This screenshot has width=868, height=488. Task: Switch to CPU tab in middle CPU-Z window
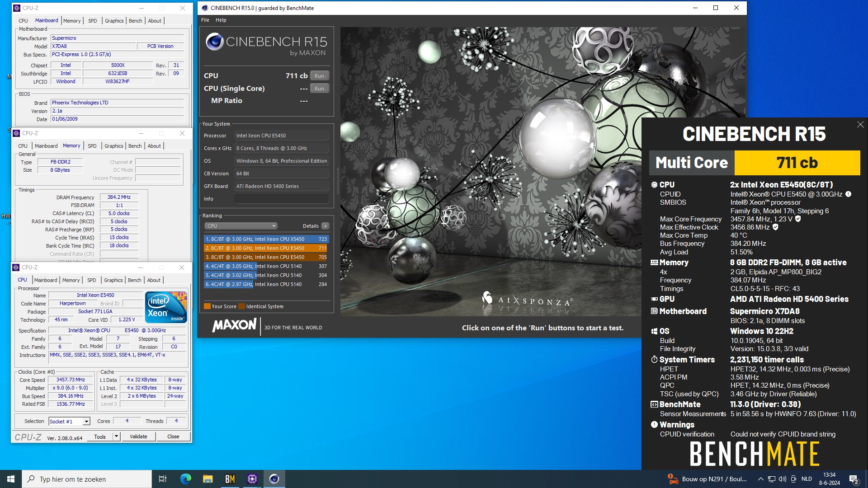(x=23, y=146)
